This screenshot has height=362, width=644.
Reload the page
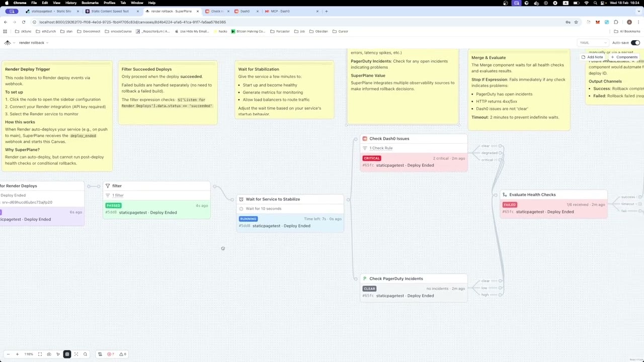pyautogui.click(x=24, y=22)
